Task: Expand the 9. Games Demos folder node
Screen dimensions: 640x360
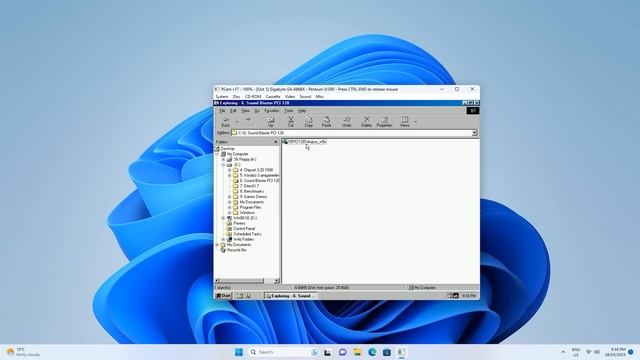Action: [230, 197]
